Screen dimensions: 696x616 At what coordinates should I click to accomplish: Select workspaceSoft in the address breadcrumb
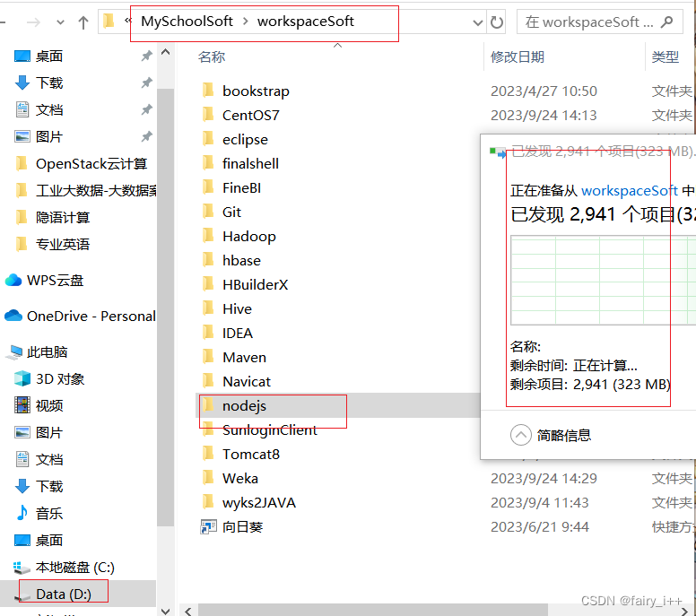coord(305,22)
